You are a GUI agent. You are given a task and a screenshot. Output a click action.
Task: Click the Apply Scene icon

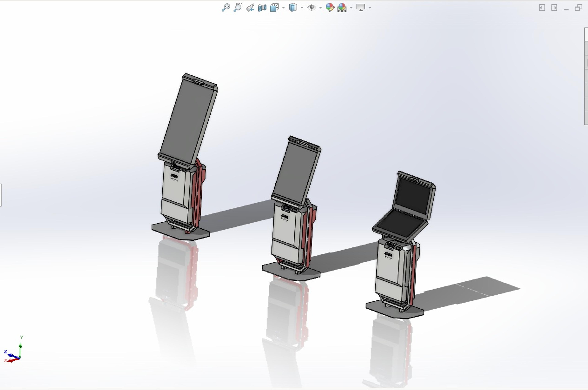click(x=342, y=8)
